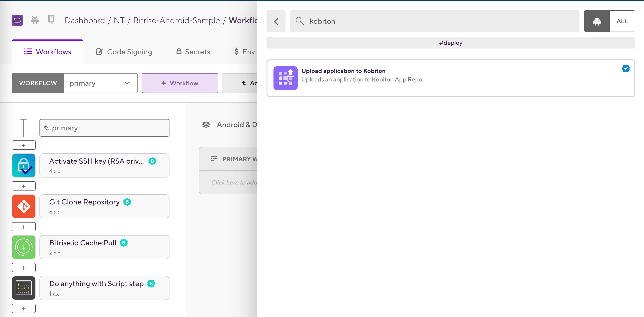Click the 1.x.x version text
This screenshot has height=317, width=644.
pos(54,294)
